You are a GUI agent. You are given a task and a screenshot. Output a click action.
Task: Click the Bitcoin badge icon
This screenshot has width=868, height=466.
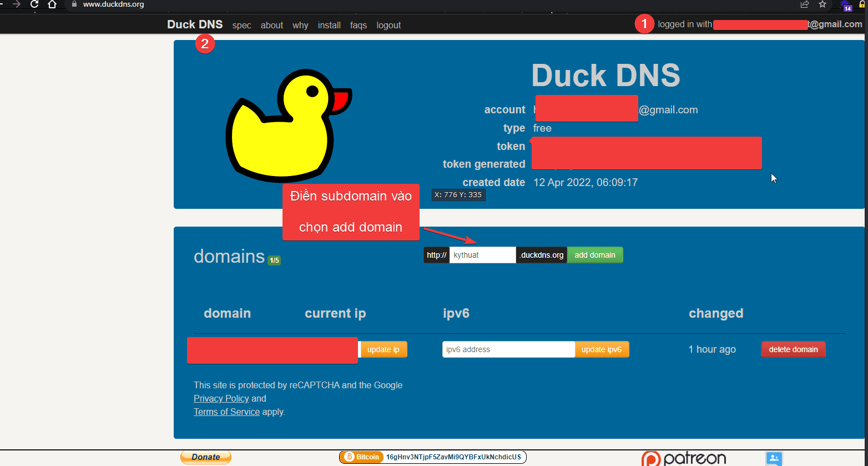pyautogui.click(x=362, y=457)
